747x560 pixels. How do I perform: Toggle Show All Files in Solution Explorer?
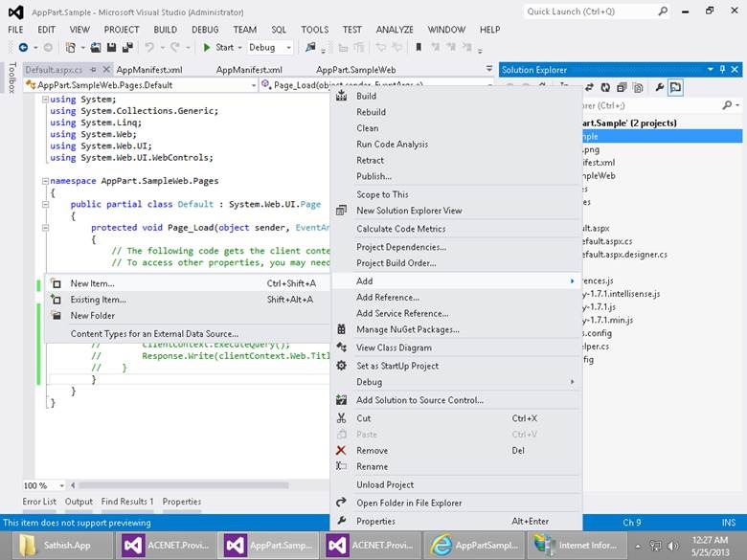coord(638,87)
